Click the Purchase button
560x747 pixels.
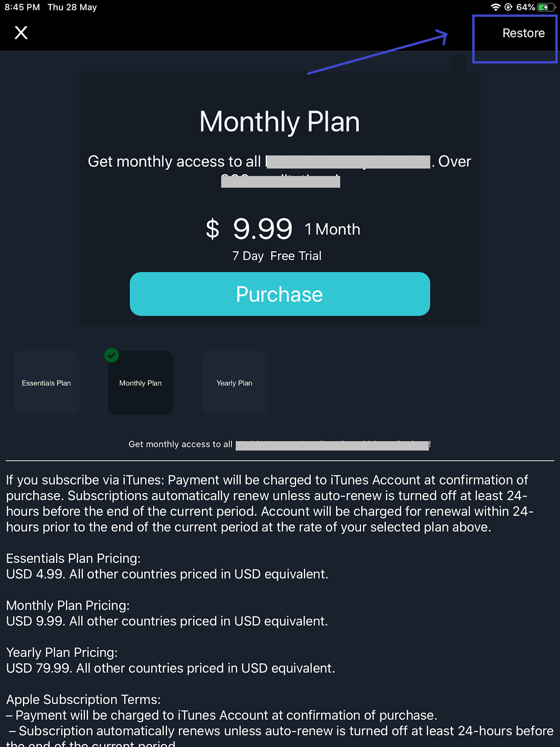pos(280,294)
